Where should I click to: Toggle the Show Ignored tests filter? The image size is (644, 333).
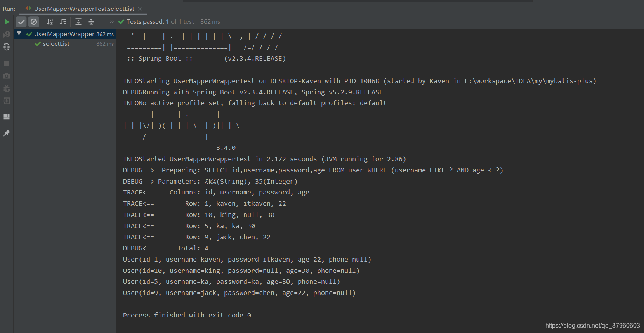coord(34,22)
